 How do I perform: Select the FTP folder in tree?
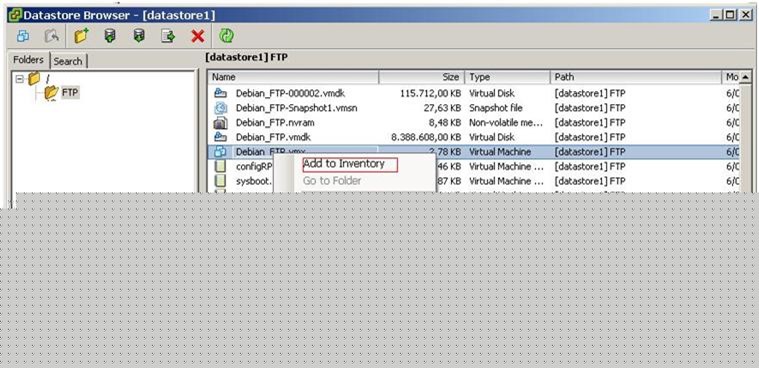pos(70,92)
